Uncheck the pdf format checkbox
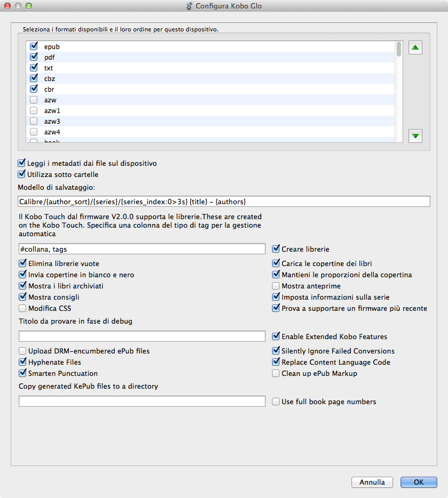The image size is (448, 498). coord(34,57)
